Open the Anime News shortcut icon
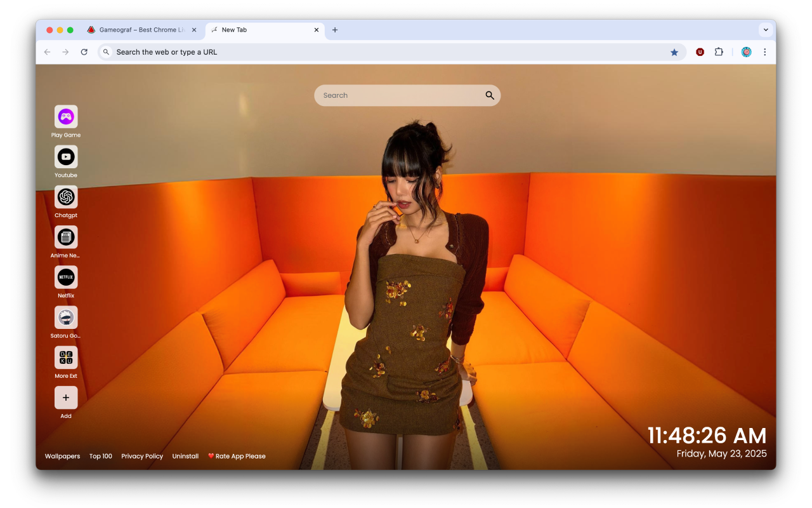Screen dimensions: 812x508 pyautogui.click(x=66, y=237)
